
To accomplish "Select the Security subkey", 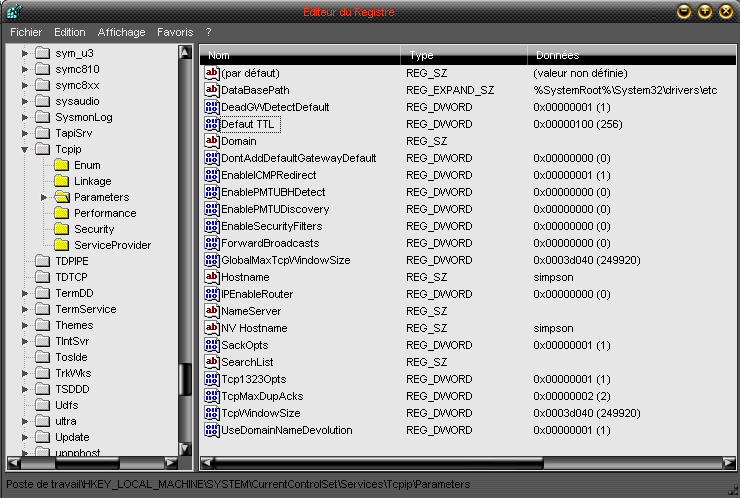I will [94, 229].
